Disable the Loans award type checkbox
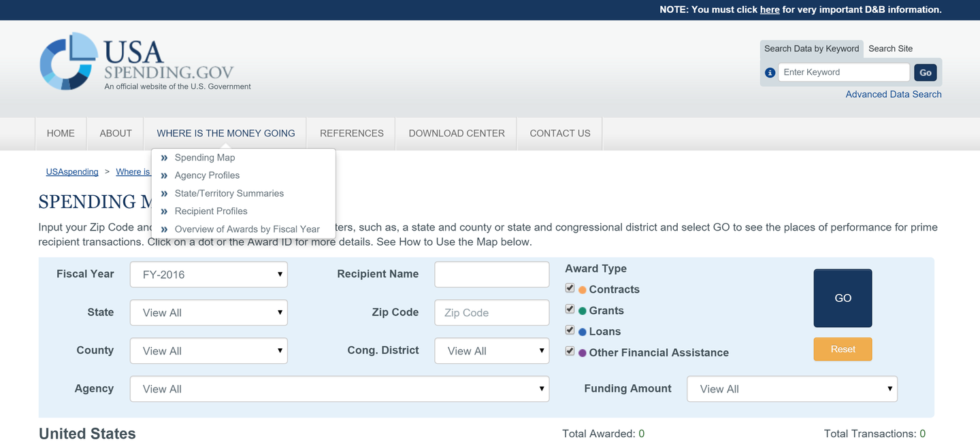Viewport: 980px width, 442px height. (570, 330)
